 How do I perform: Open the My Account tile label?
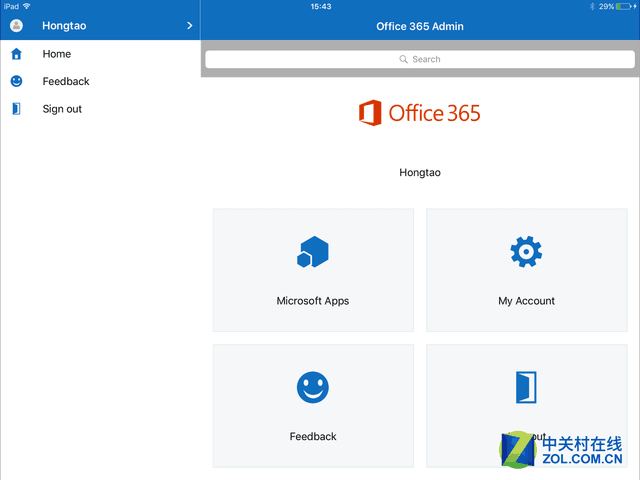click(x=526, y=301)
